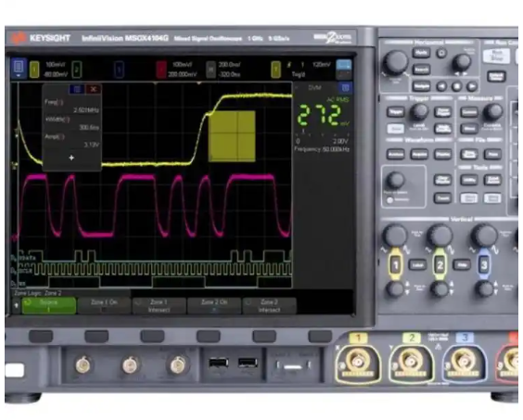523x420 pixels.
Task: Push the Touch button
Action: [443, 198]
